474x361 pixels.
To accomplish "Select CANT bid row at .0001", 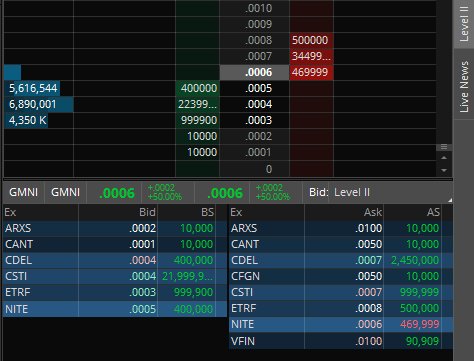I will (115, 244).
